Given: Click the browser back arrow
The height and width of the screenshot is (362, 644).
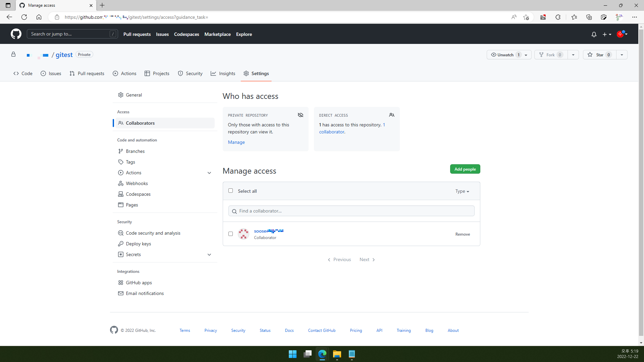Looking at the screenshot, I should pos(9,17).
